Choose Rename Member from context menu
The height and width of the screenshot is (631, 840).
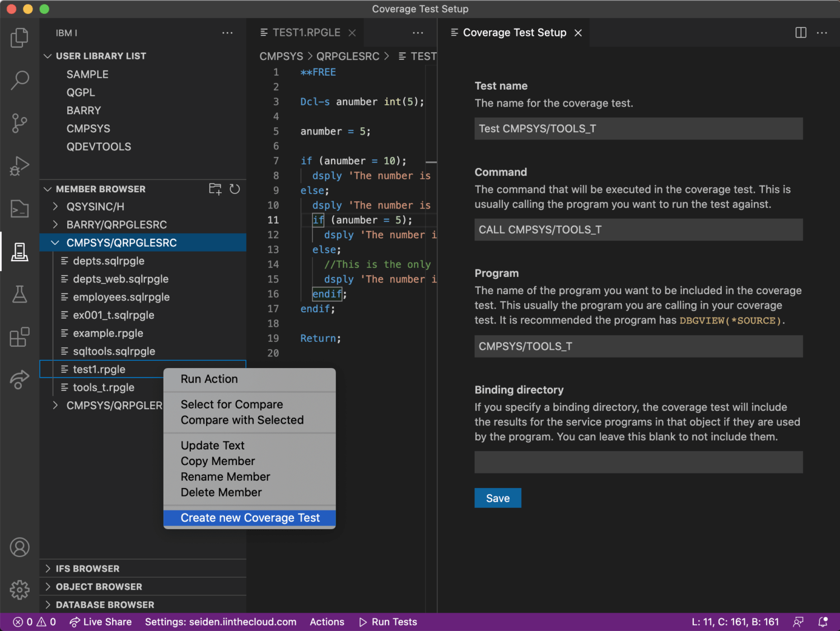(250, 477)
